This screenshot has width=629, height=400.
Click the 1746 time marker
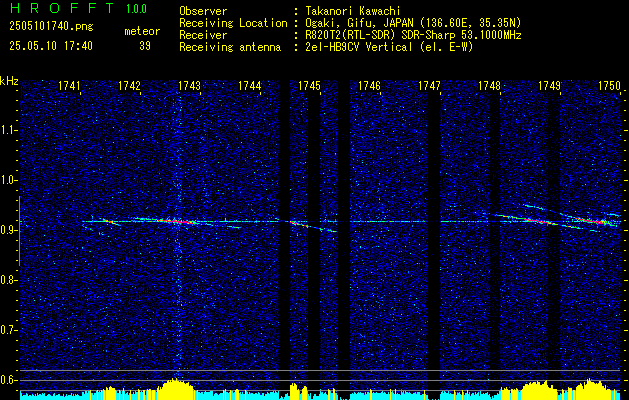point(369,86)
